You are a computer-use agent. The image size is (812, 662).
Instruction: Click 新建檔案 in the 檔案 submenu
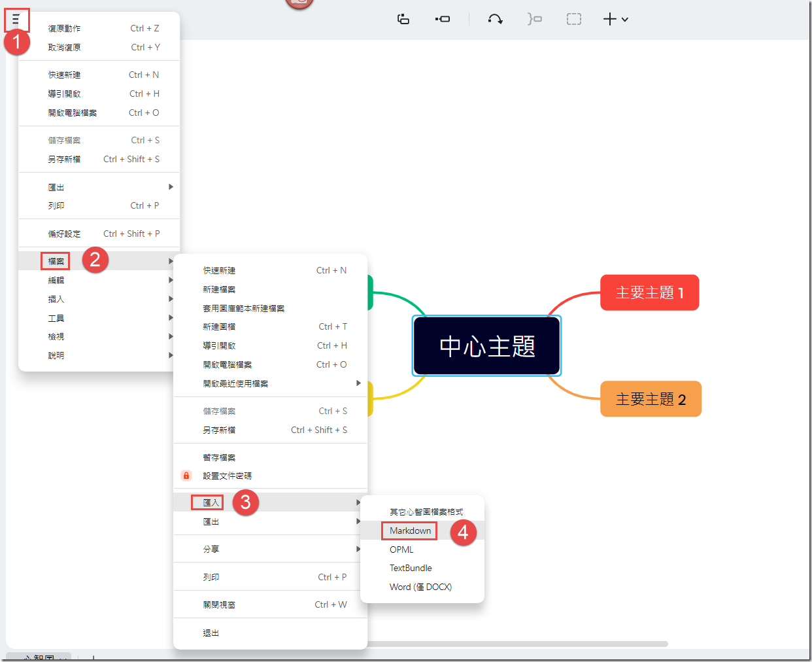[270, 289]
